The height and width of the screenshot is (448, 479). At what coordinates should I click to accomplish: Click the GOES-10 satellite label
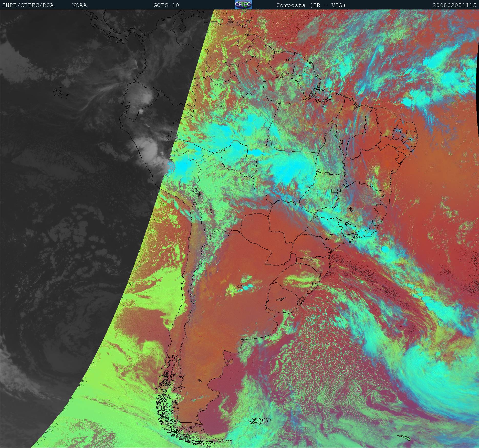pyautogui.click(x=166, y=5)
